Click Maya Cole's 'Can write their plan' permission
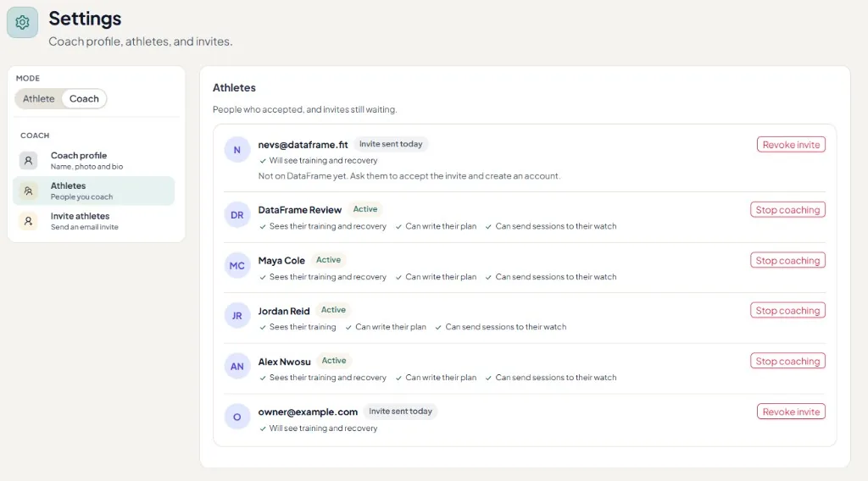Screen dimensions: 868x481 tap(437, 276)
